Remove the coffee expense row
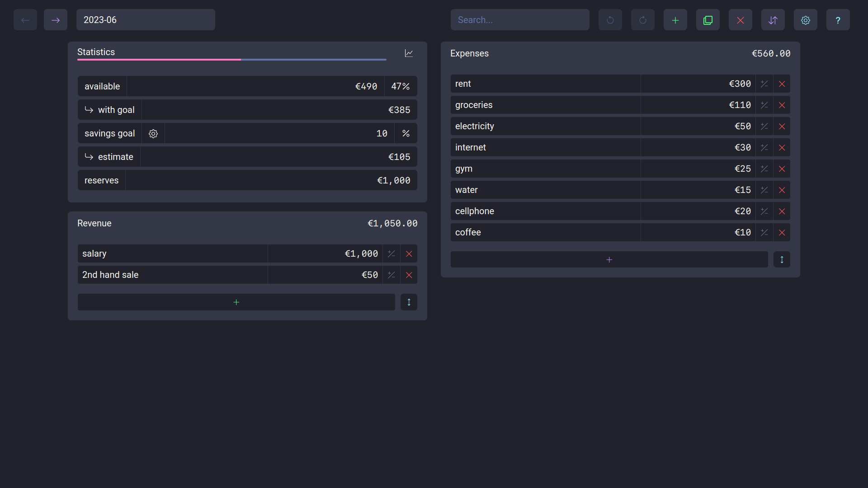868x488 pixels. (x=782, y=232)
